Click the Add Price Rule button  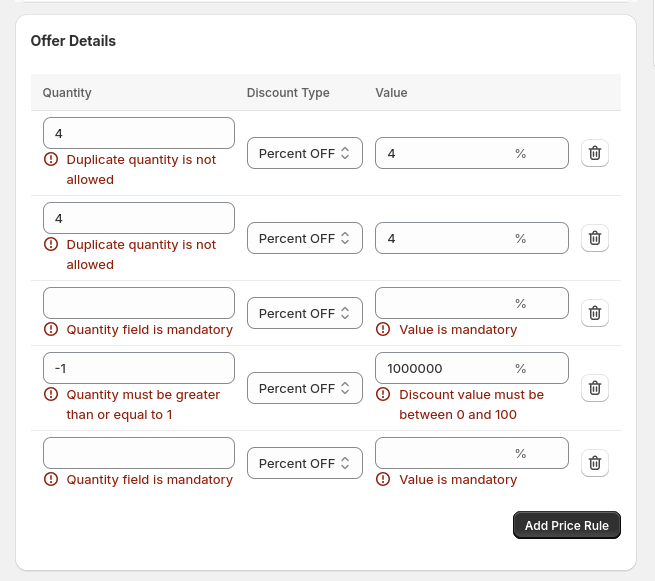click(x=566, y=525)
